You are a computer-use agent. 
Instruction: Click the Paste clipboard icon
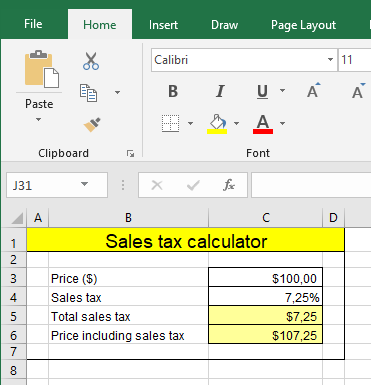[x=42, y=69]
